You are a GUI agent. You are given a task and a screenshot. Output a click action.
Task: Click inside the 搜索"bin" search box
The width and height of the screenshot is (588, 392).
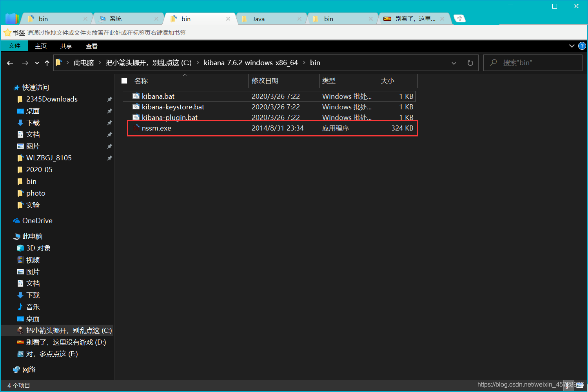point(533,63)
